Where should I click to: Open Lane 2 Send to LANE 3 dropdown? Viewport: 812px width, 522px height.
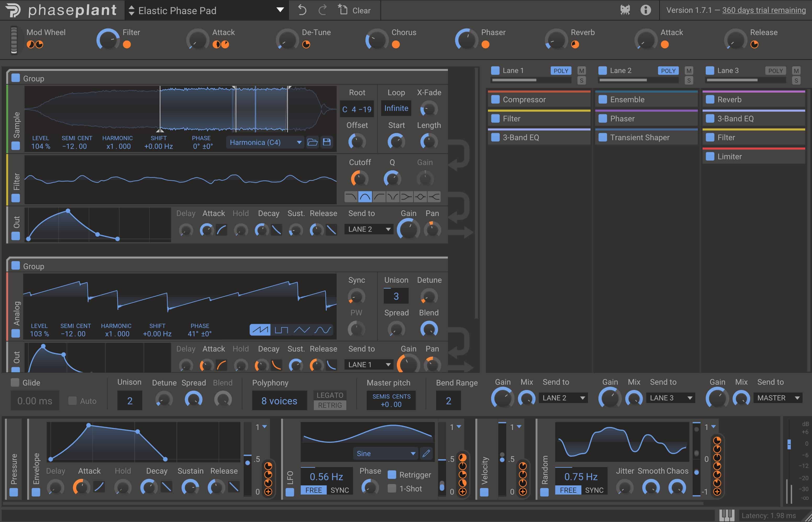pos(671,398)
